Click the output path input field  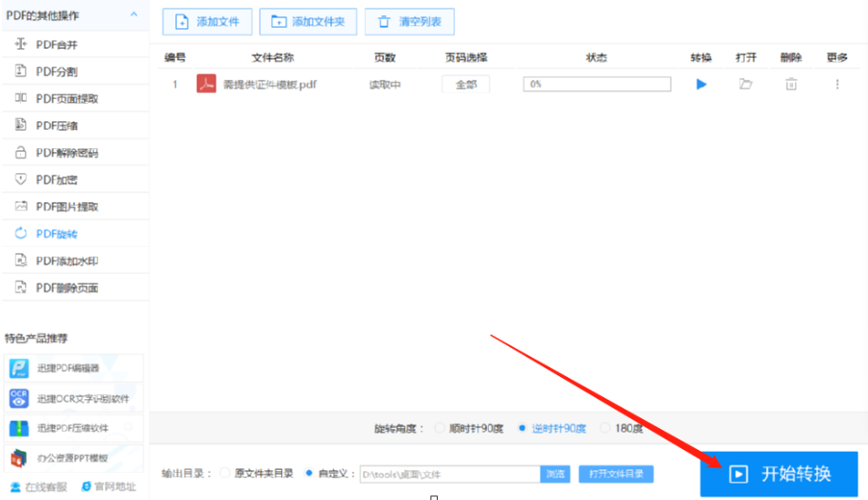pos(449,474)
